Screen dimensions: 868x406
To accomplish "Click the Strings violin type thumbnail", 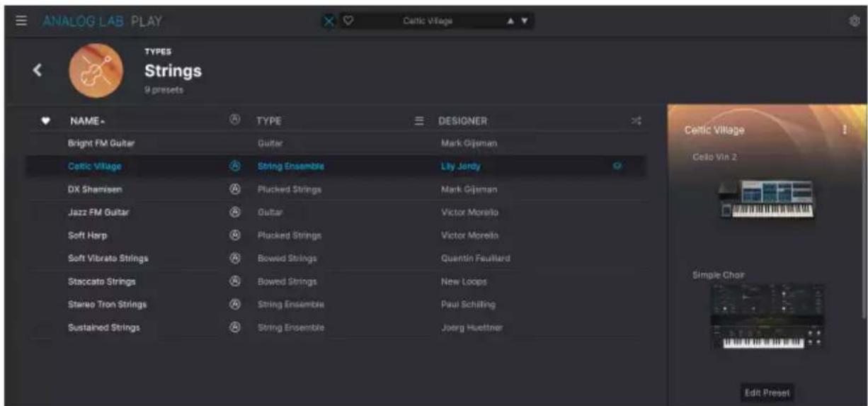I will 96,70.
